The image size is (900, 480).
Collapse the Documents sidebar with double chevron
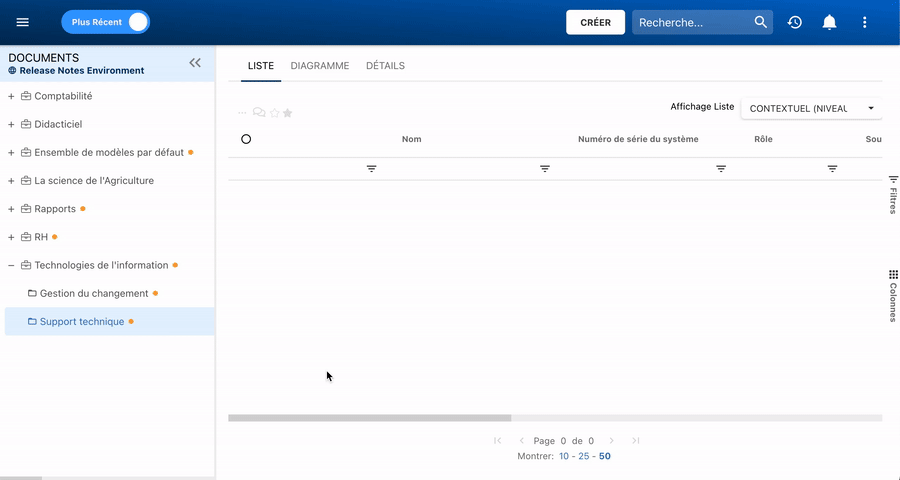pyautogui.click(x=195, y=63)
